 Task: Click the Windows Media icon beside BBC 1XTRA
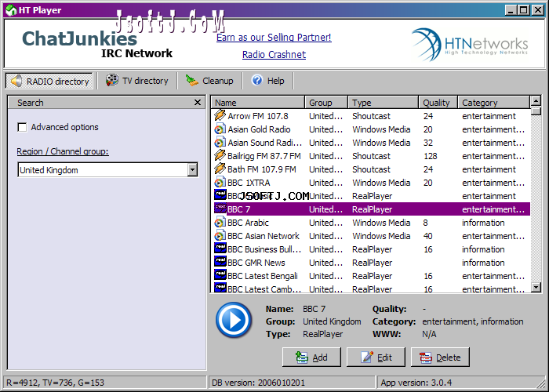pyautogui.click(x=220, y=182)
